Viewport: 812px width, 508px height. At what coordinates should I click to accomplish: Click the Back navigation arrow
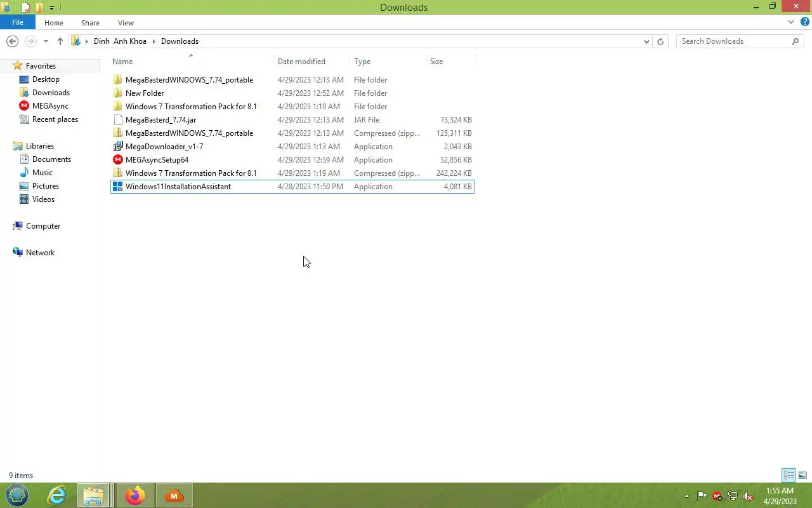(x=12, y=41)
